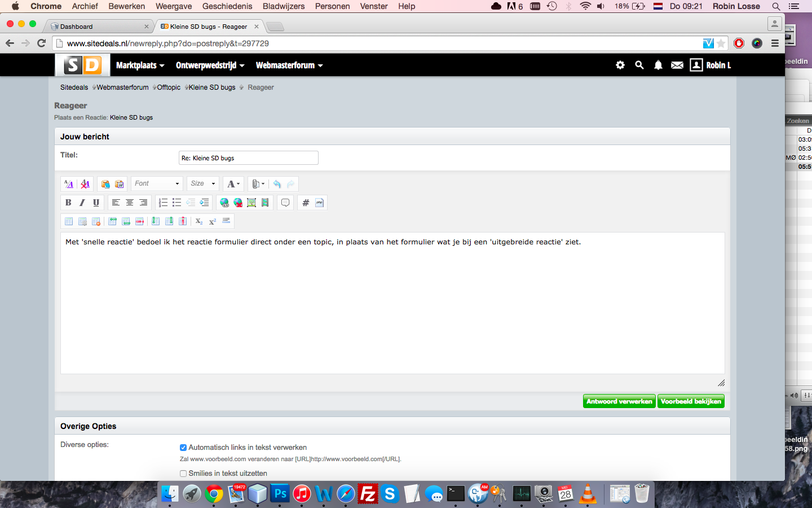This screenshot has height=508, width=812.
Task: Open the Chrome hamburger menu
Action: [775, 43]
